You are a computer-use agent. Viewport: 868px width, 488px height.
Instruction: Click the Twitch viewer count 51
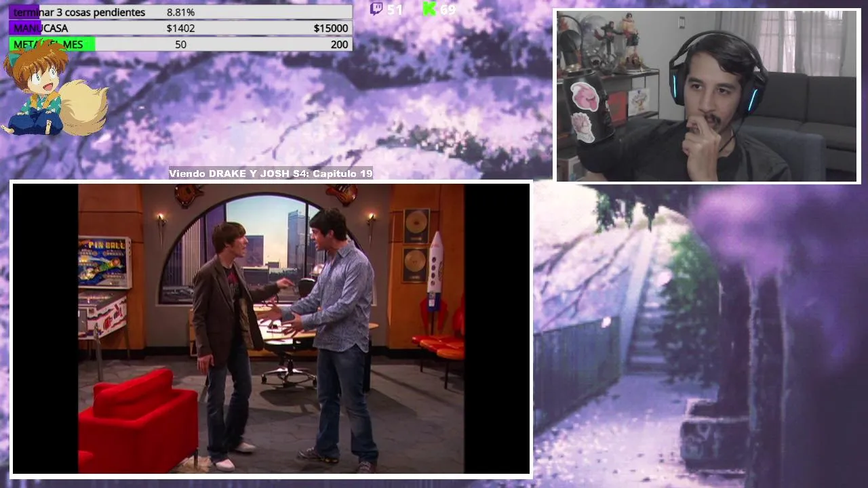[395, 9]
